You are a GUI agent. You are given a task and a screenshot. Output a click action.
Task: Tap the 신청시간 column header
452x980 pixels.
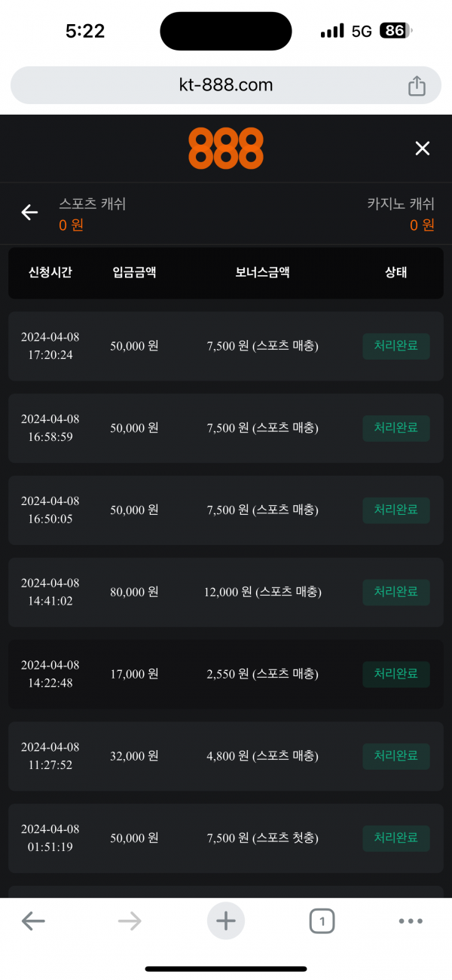tap(50, 273)
